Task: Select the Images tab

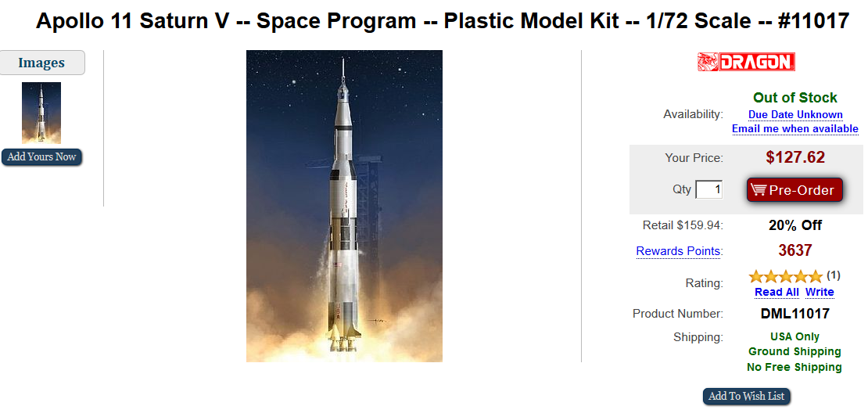Action: coord(42,63)
